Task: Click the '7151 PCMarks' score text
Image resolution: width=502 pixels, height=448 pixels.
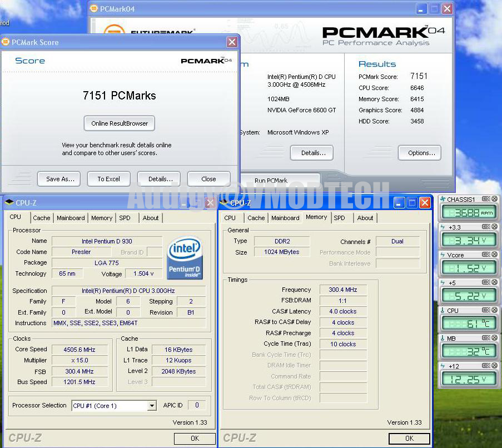Action: (x=120, y=96)
